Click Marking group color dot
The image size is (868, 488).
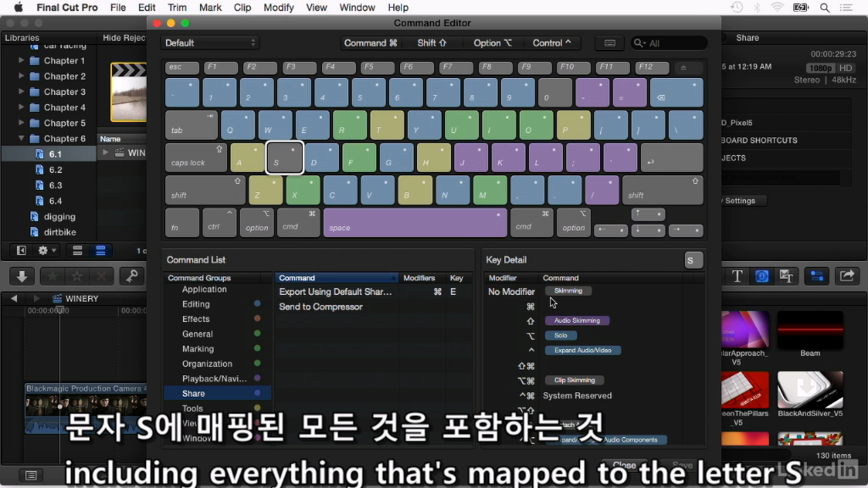click(x=257, y=349)
